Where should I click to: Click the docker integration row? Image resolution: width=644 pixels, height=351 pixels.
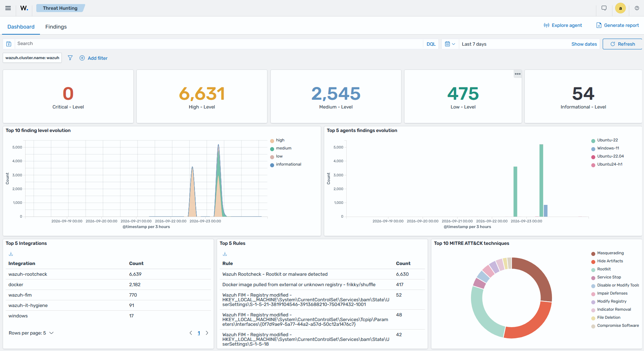click(108, 284)
